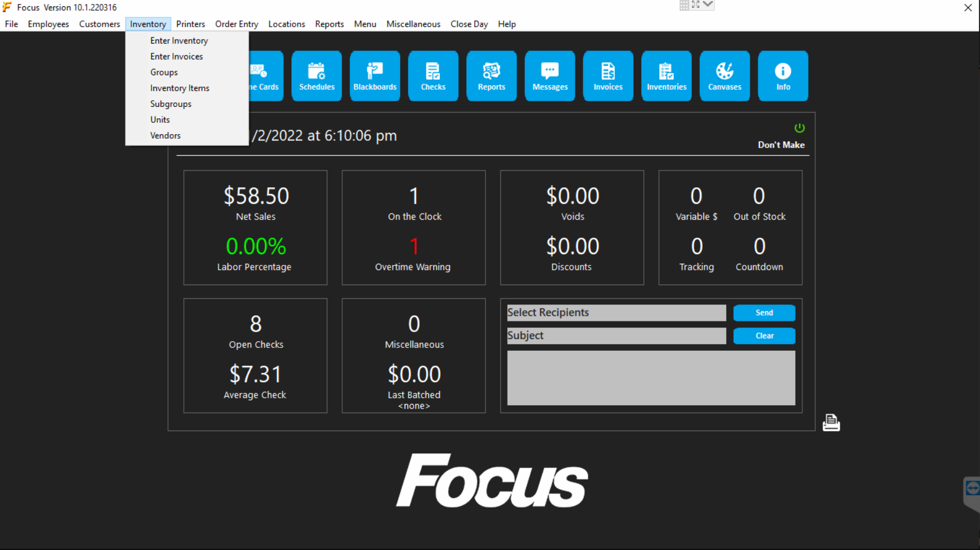Click the Discounts amount
This screenshot has width=980, height=550.
573,247
